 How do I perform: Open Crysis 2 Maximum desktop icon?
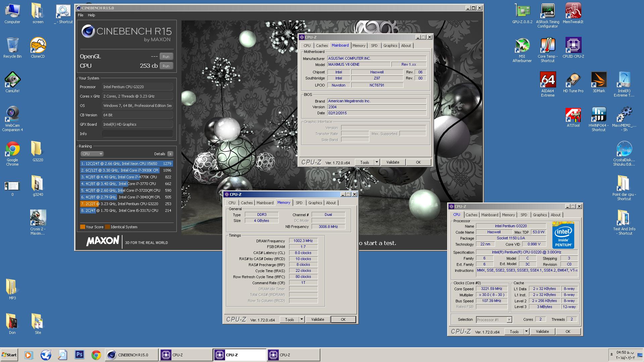coord(38,223)
